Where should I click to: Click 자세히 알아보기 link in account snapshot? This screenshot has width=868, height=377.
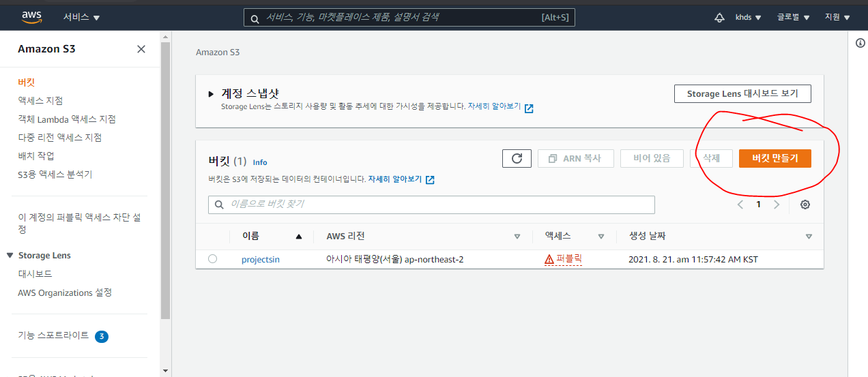click(x=494, y=106)
